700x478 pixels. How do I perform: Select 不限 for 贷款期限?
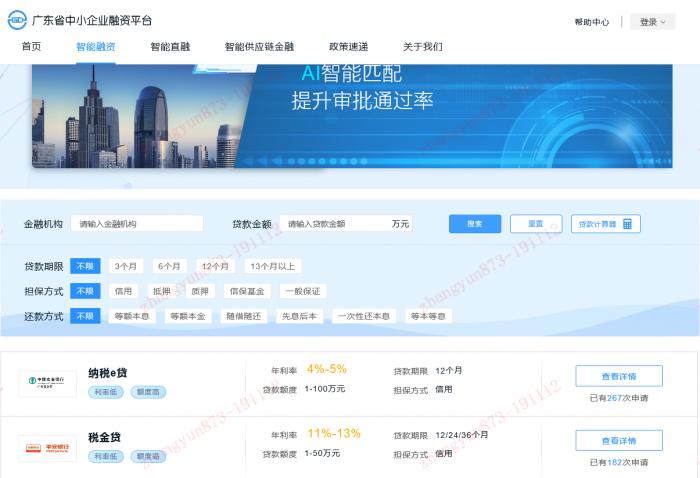85,266
